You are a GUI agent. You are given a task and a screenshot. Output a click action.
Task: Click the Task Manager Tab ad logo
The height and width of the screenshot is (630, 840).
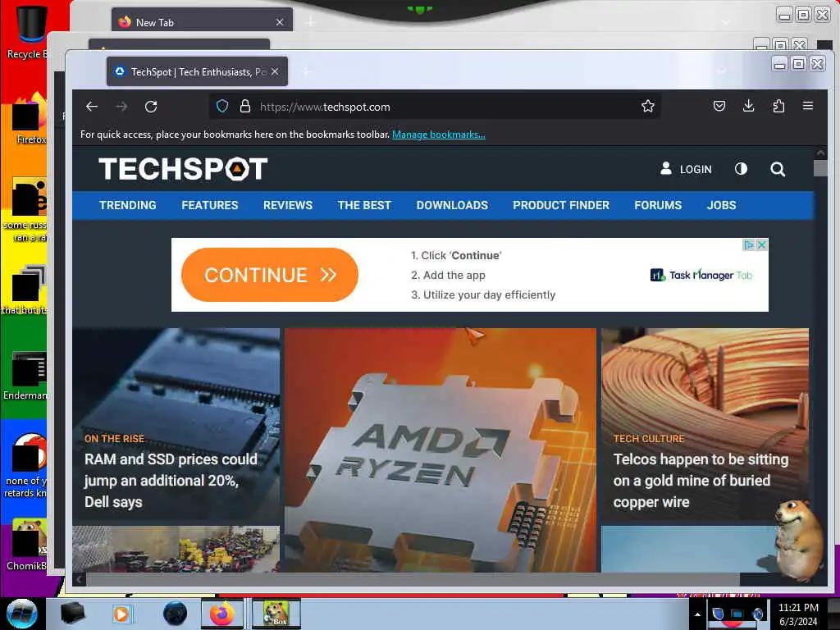pyautogui.click(x=701, y=275)
